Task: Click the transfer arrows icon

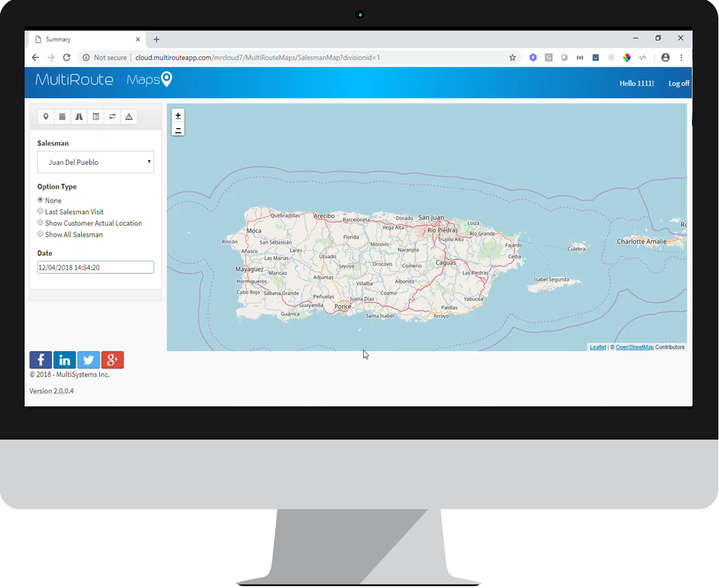Action: tap(112, 116)
